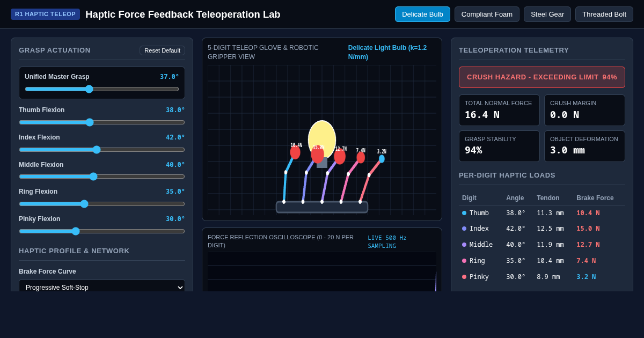Click the 3.2N pinky fingertip marker
Image resolution: width=644 pixels, height=338 pixels.
click(382, 159)
